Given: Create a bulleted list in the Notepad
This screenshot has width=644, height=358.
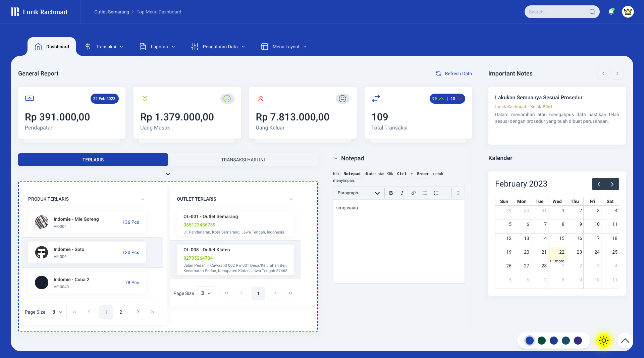Looking at the screenshot, I should coord(425,193).
